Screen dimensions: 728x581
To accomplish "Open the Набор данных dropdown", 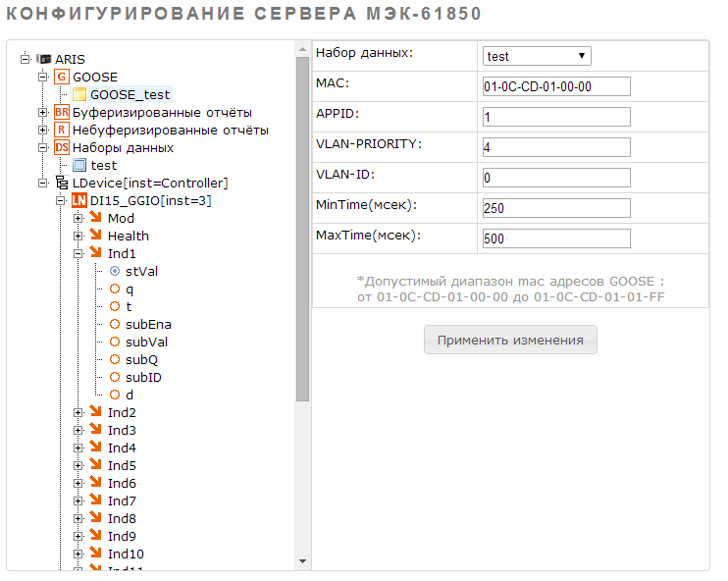I will [536, 56].
